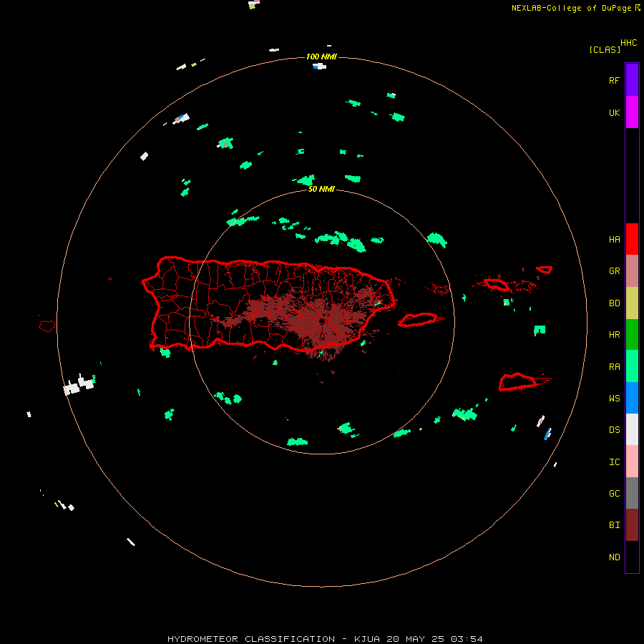The width and height of the screenshot is (644, 644).
Task: Click the "[CLAS]" legend header text
Action: coord(605,49)
